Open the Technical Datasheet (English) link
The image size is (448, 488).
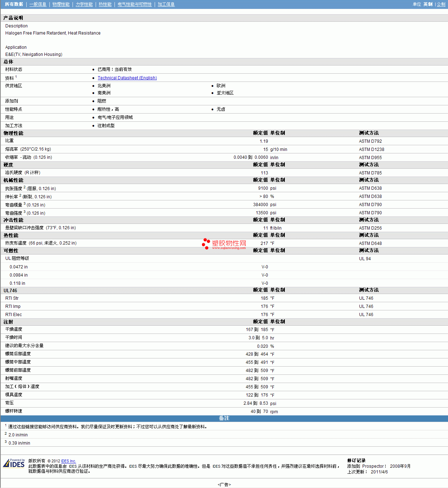coord(127,78)
